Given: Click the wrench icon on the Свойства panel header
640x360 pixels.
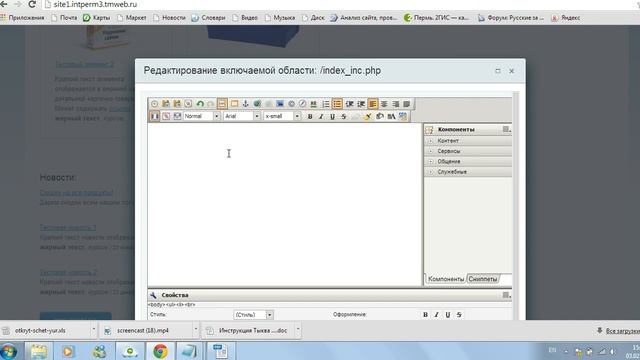Looking at the screenshot, I should tap(153, 295).
